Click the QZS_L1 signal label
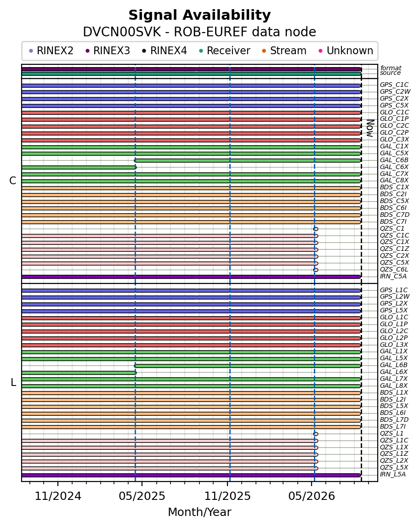Image resolution: width=420 pixels, height=527 pixels. 392,434
